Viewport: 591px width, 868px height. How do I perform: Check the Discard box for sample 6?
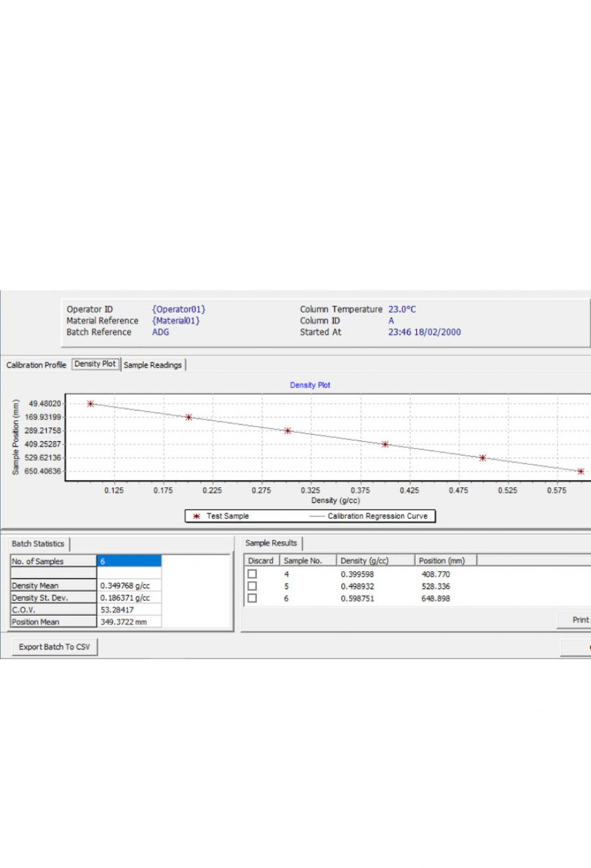tap(252, 598)
